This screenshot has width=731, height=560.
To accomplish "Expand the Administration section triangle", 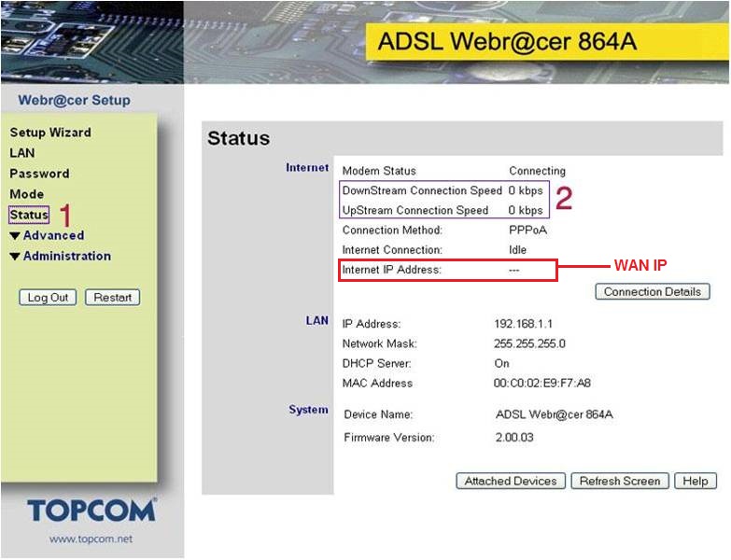I will coord(15,257).
